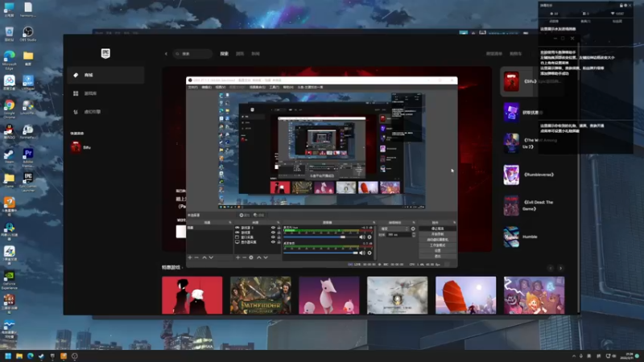This screenshot has width=644, height=362.
Task: Go back with the Epic launcher back arrow
Action: click(x=166, y=54)
